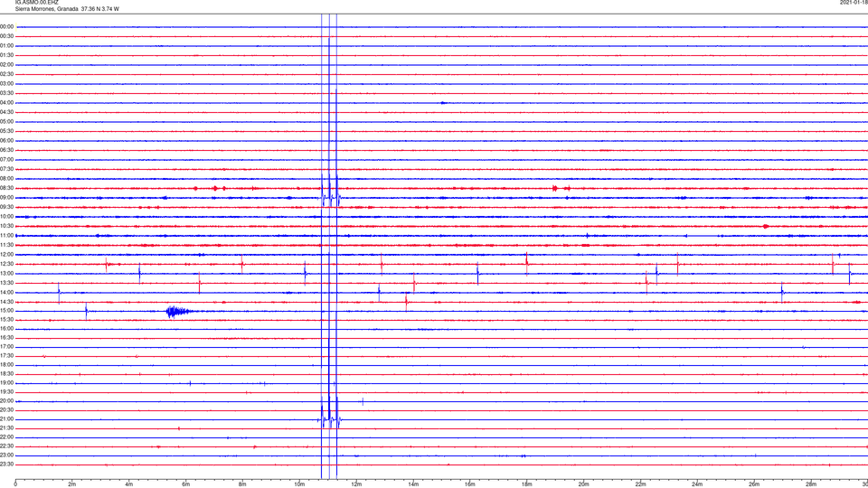The height and width of the screenshot is (488, 868).
Task: Click the 15:00 trace label
Action: tap(7, 310)
